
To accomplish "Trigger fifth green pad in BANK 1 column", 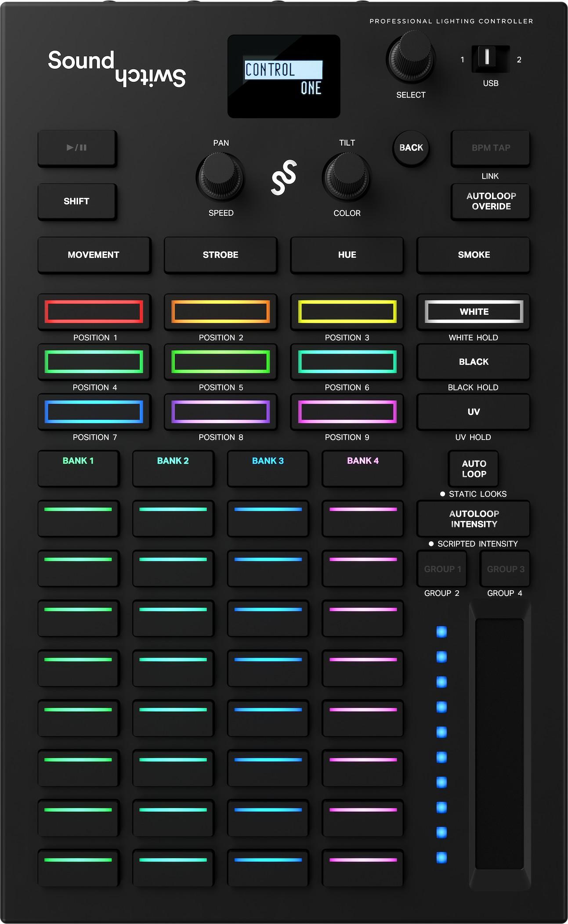I will [x=78, y=719].
